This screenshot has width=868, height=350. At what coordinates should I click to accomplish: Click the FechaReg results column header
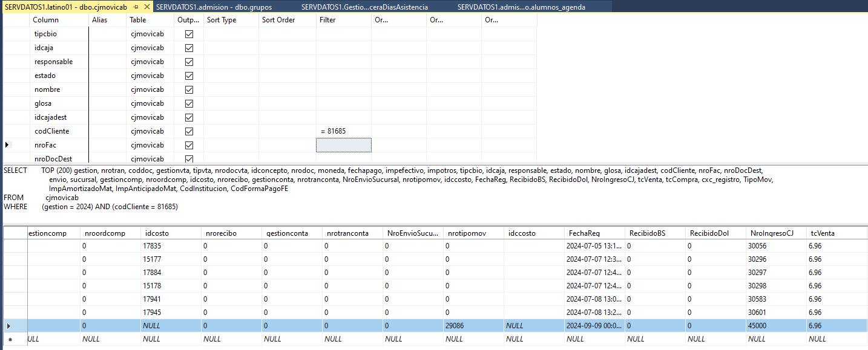594,233
